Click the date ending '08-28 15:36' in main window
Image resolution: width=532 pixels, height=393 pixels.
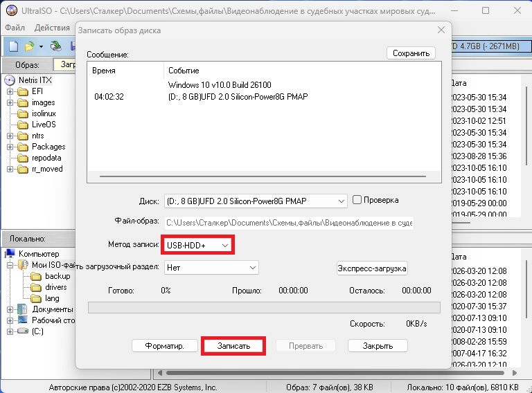click(x=479, y=156)
